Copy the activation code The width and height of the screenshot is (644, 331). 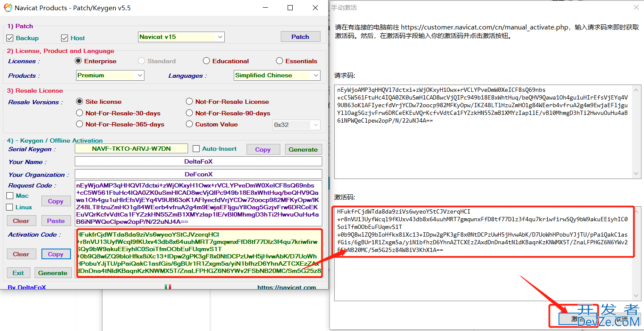tap(56, 254)
